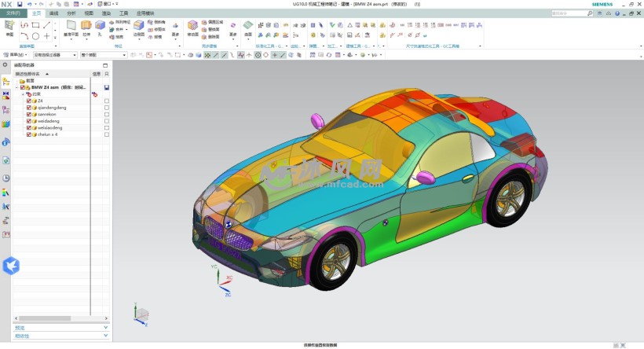The image size is (644, 349).
Task: Toggle visibility checkbox of chelun x 4
Action: (x=29, y=134)
